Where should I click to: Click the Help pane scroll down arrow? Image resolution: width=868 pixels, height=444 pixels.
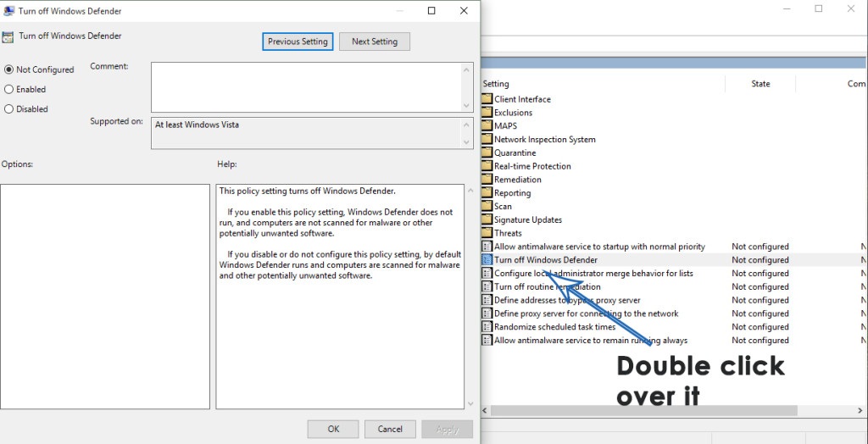(x=470, y=403)
